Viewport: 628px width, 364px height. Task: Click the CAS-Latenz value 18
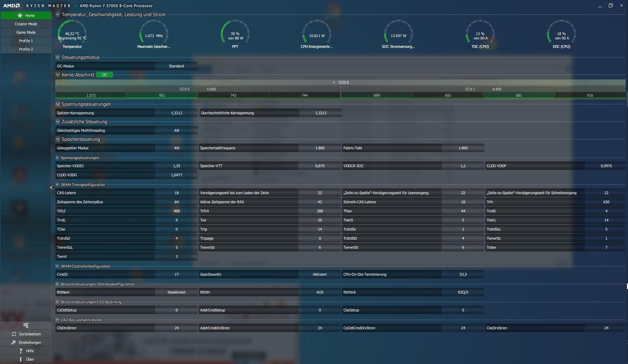[176, 193]
